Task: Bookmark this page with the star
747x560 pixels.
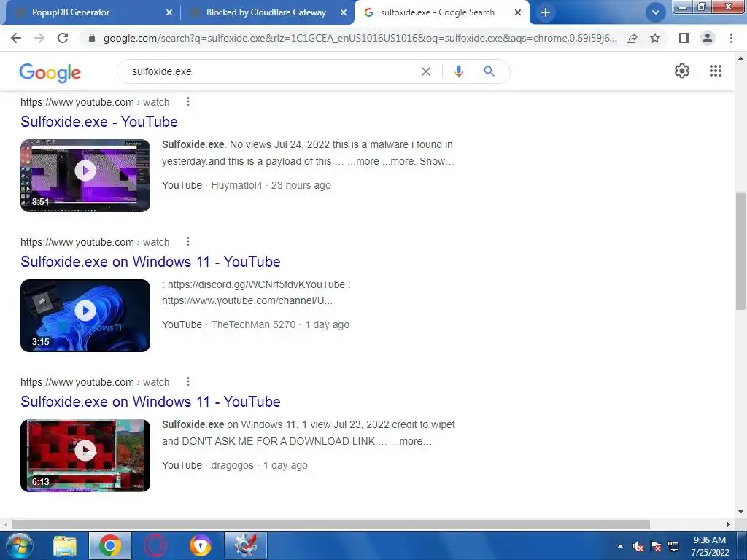Action: pos(655,38)
